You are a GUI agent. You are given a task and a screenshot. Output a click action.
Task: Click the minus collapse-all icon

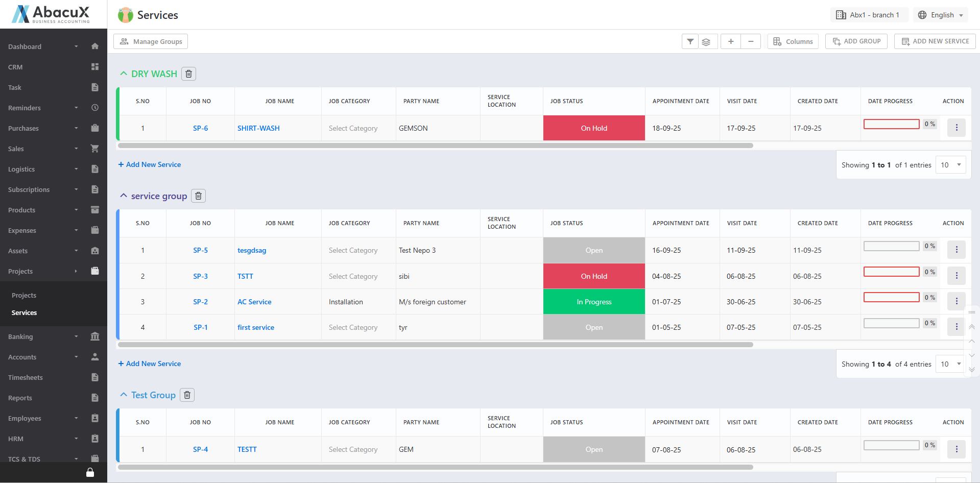point(751,41)
